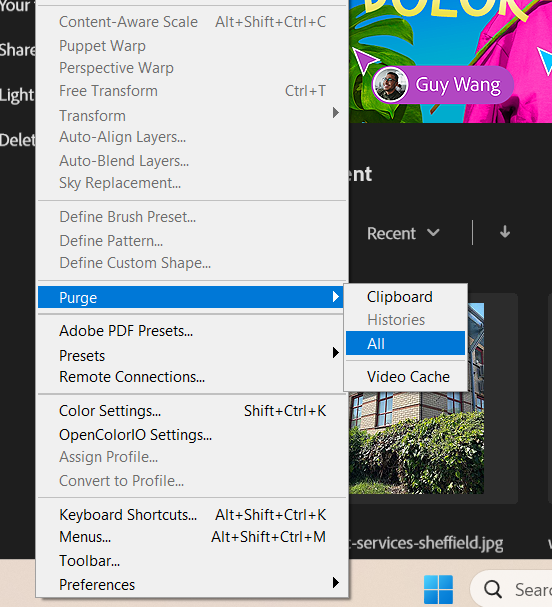The height and width of the screenshot is (607, 552).
Task: Click Guy Wang's profile avatar
Action: [390, 84]
